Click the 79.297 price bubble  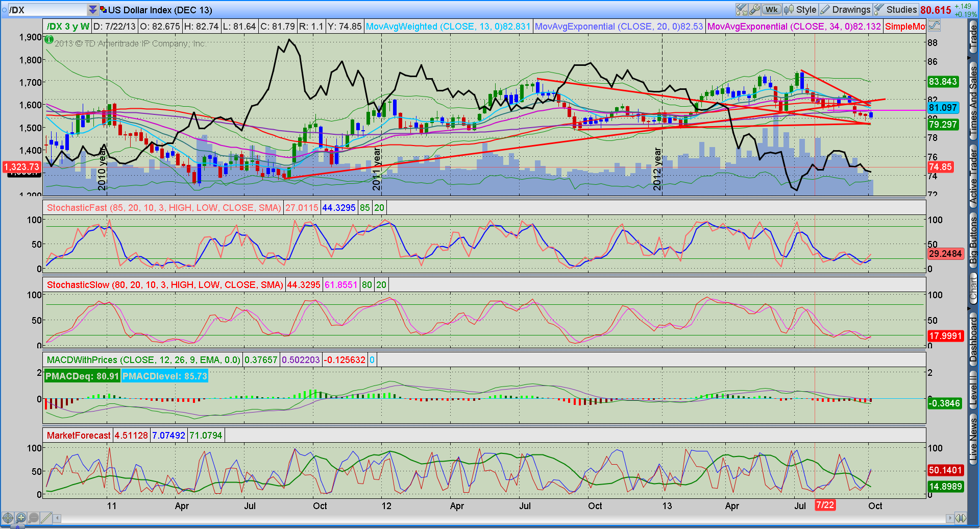(943, 124)
